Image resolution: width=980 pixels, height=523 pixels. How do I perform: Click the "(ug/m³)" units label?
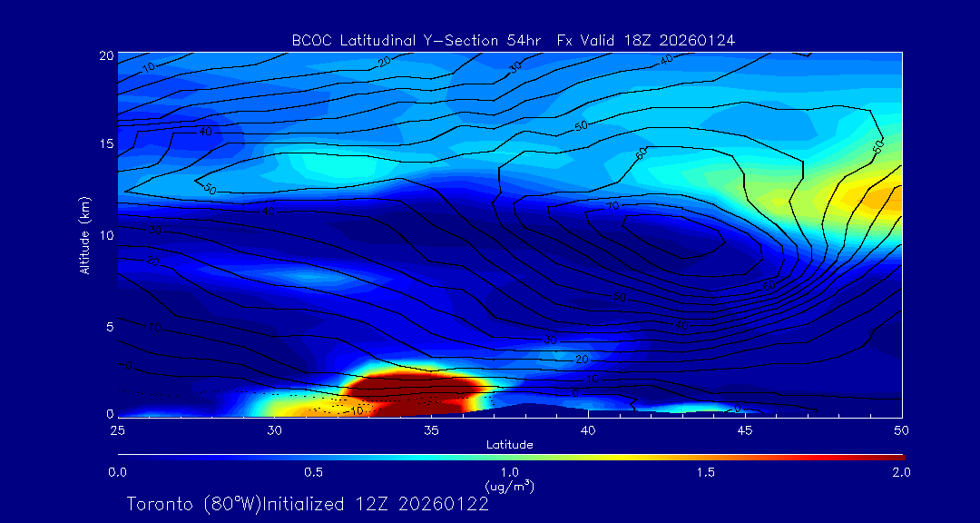click(509, 486)
